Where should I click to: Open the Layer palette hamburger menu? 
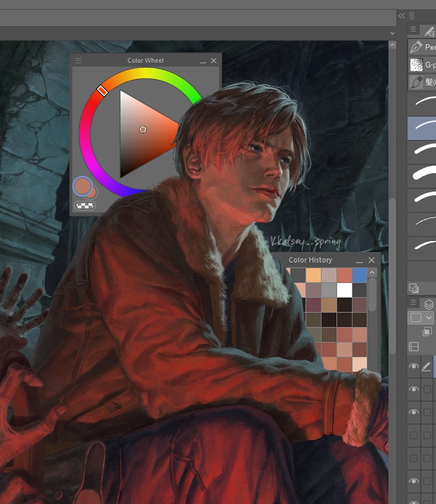pyautogui.click(x=413, y=303)
